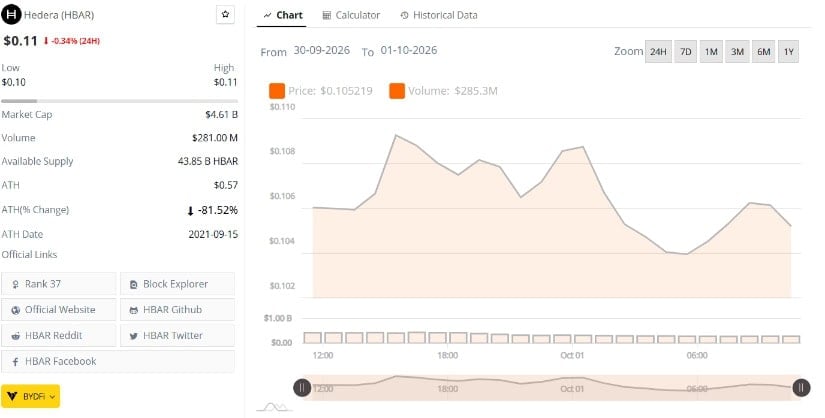
Task: Expand the BYDFi exchange dropdown
Action: click(x=31, y=396)
